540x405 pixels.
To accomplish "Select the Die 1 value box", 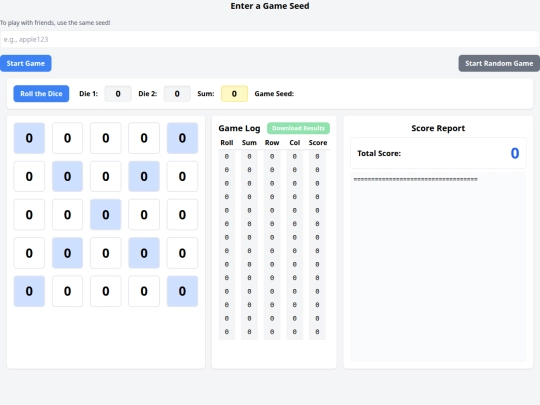I will [x=118, y=94].
